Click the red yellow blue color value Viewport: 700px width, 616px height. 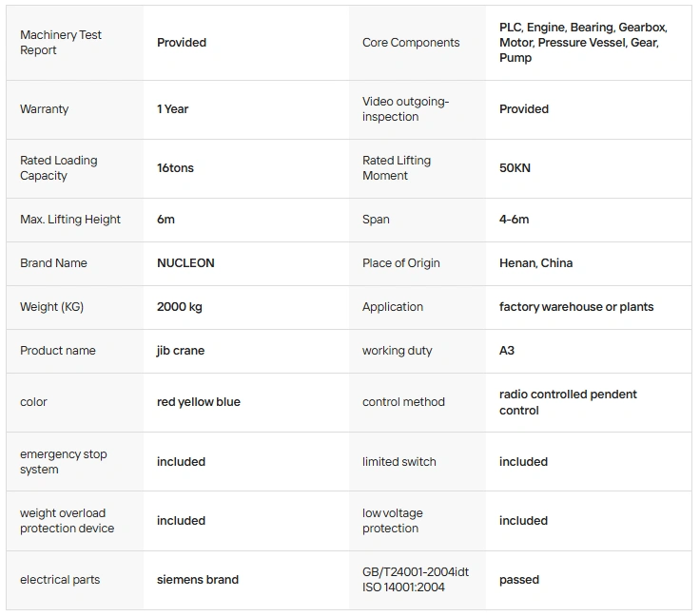199,402
